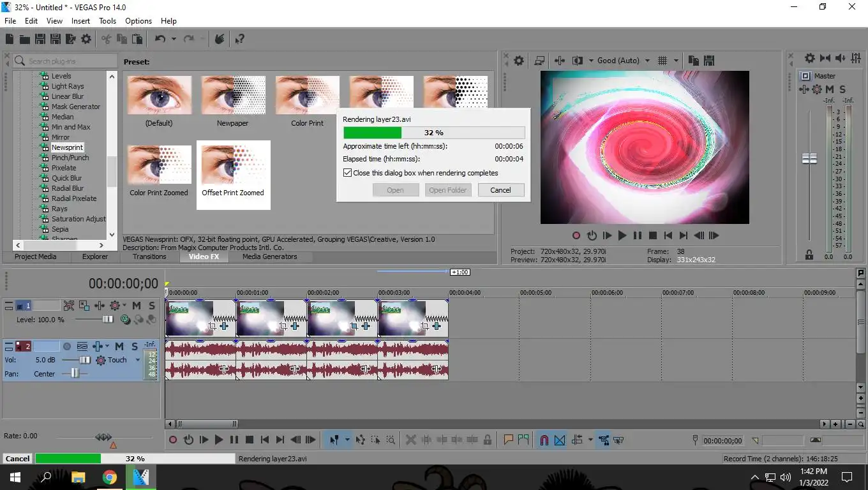
Task: Open overlays grid dropdown arrow
Action: [x=675, y=61]
